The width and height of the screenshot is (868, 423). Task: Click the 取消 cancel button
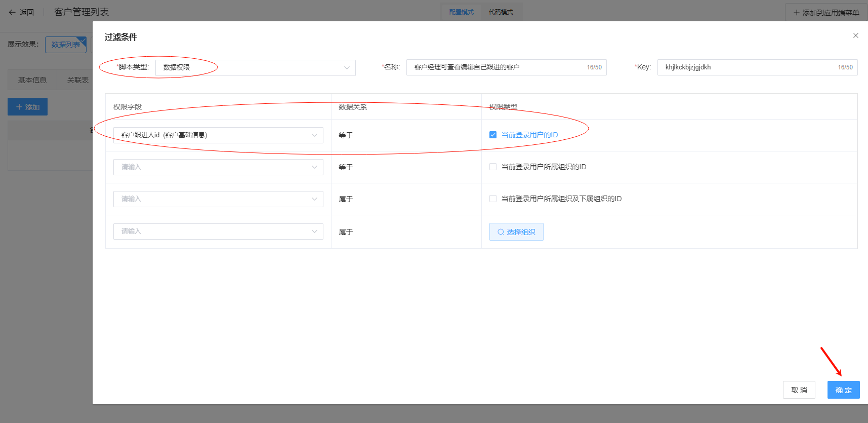(x=799, y=390)
